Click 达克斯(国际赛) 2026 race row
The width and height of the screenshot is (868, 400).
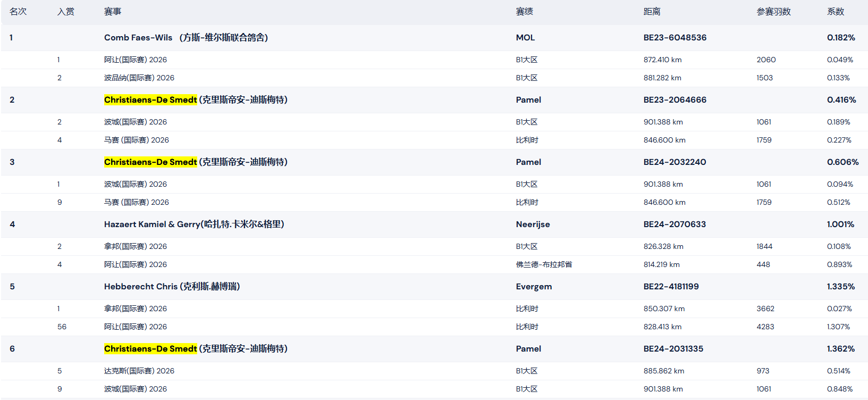(x=434, y=371)
